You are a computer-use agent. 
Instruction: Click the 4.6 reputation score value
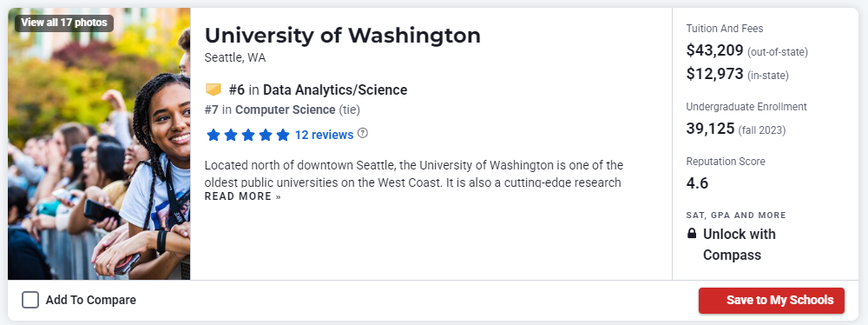[x=697, y=183]
